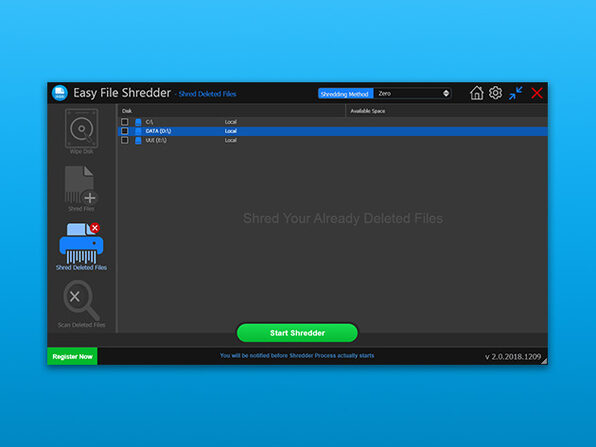Open Shred Deleted Files section
Viewport: 596px width, 447px height.
point(81,247)
